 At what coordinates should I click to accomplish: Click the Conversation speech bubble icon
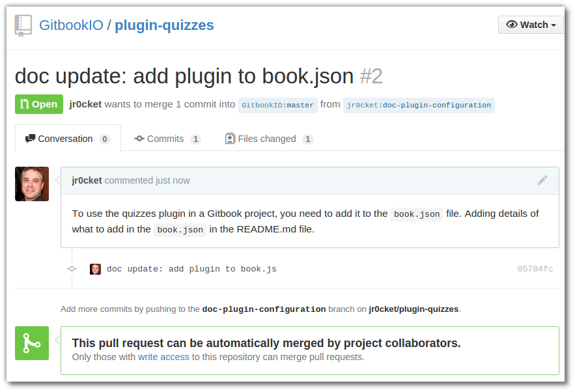click(30, 139)
